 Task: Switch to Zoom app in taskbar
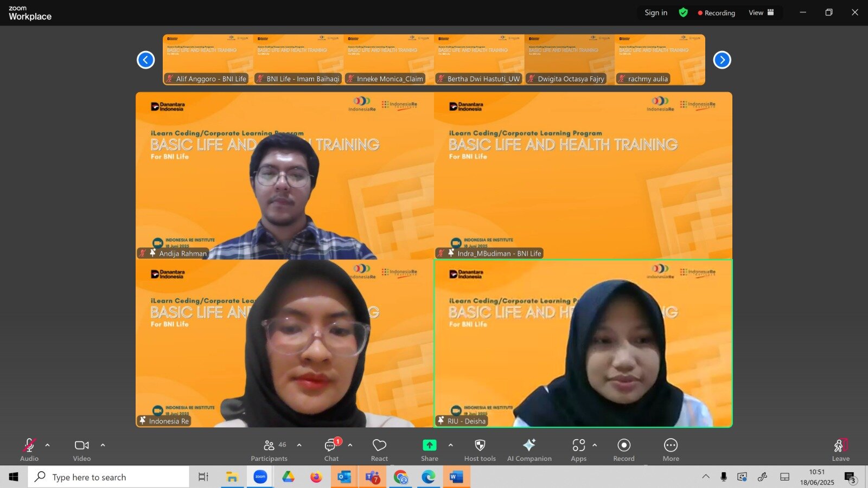(260, 477)
